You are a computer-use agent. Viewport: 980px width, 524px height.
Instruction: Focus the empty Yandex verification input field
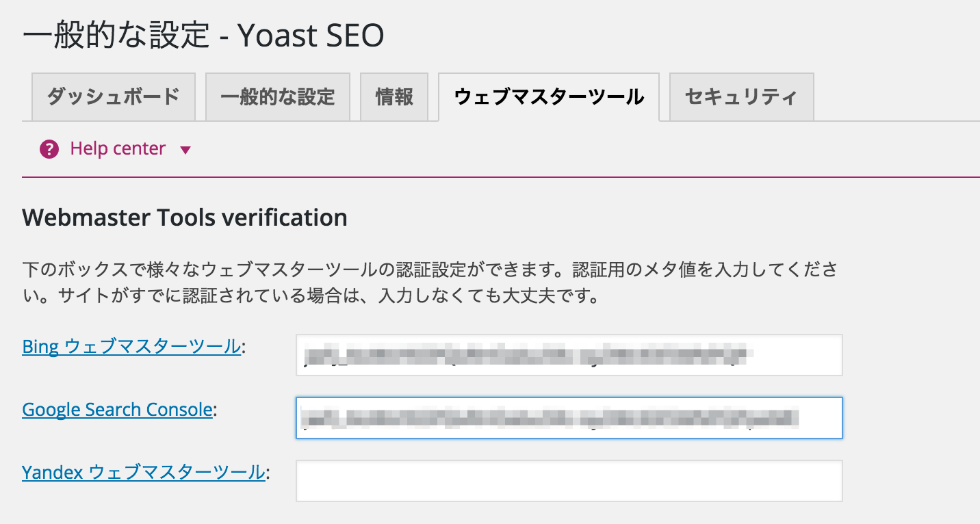569,481
